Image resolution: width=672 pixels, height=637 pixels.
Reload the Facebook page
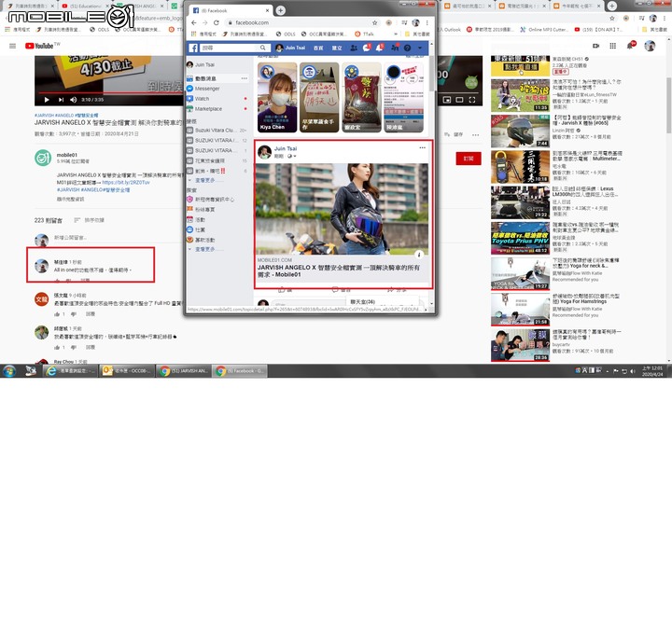coord(216,22)
